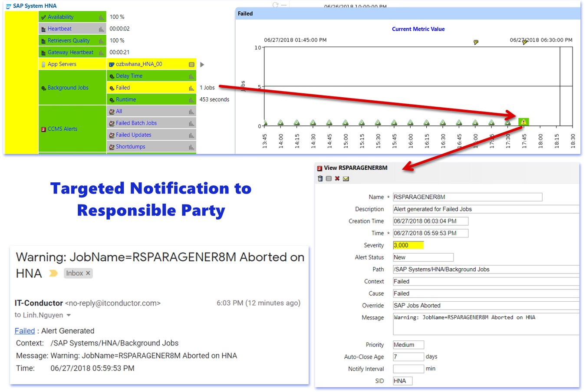Open the histogram icon next to Failed metric
The height and width of the screenshot is (392, 586).
pos(191,87)
